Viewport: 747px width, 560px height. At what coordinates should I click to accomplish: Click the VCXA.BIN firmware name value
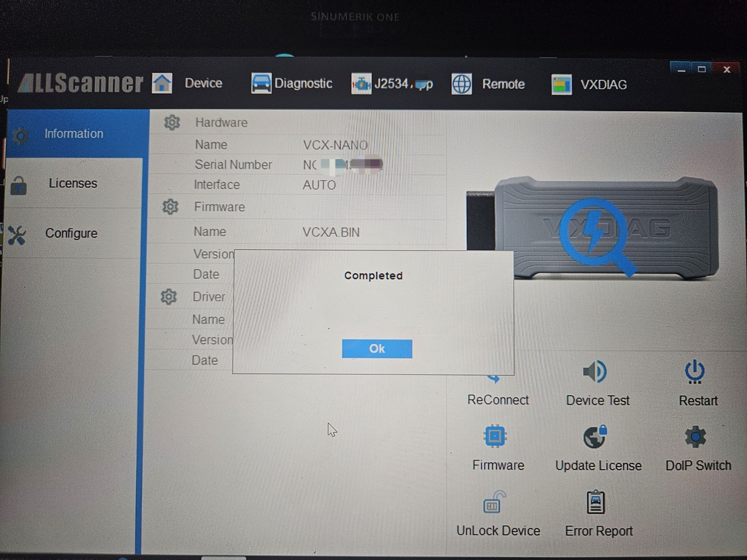(331, 232)
